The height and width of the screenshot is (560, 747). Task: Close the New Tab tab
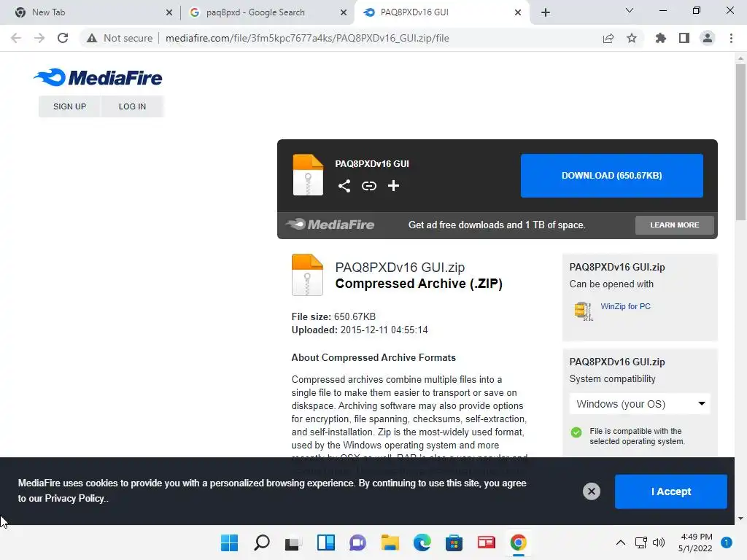[x=169, y=12]
